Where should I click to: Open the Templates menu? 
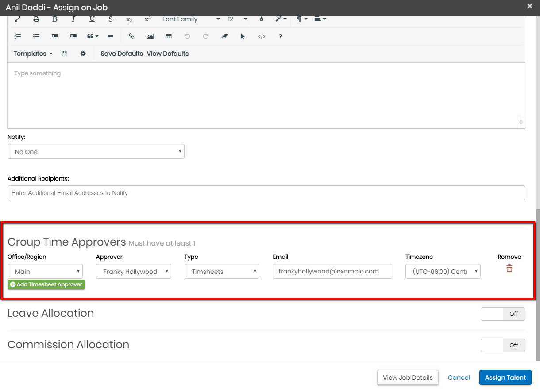point(33,54)
